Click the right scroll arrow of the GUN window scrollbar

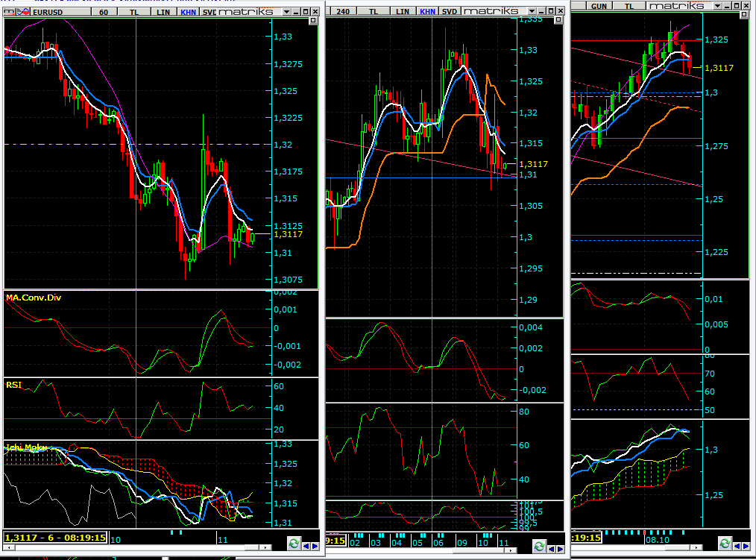tap(696, 547)
